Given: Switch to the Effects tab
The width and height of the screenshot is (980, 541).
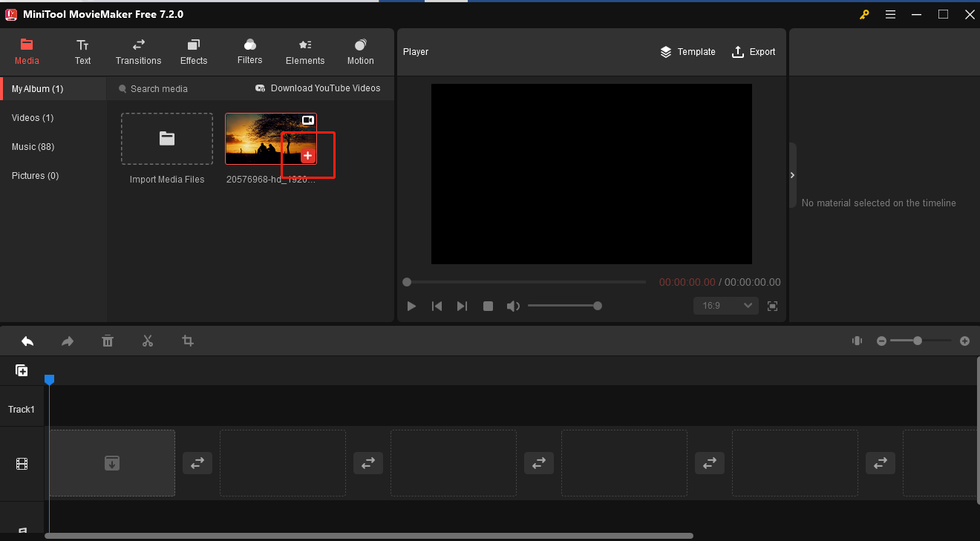Looking at the screenshot, I should [194, 52].
